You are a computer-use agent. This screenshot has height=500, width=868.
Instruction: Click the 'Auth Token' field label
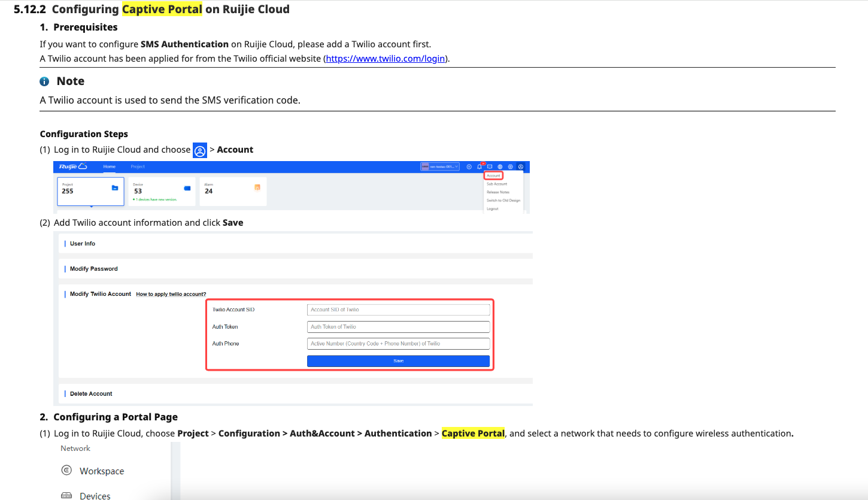tap(225, 327)
